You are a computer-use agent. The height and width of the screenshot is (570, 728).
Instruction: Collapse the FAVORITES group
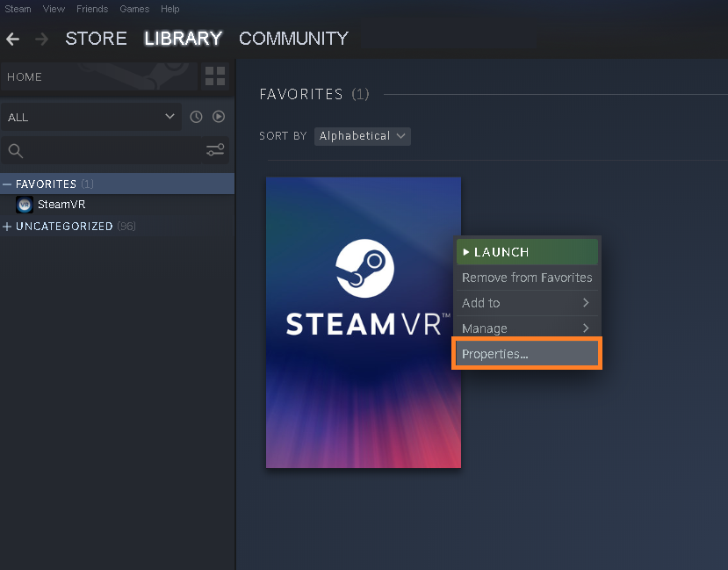(7, 184)
